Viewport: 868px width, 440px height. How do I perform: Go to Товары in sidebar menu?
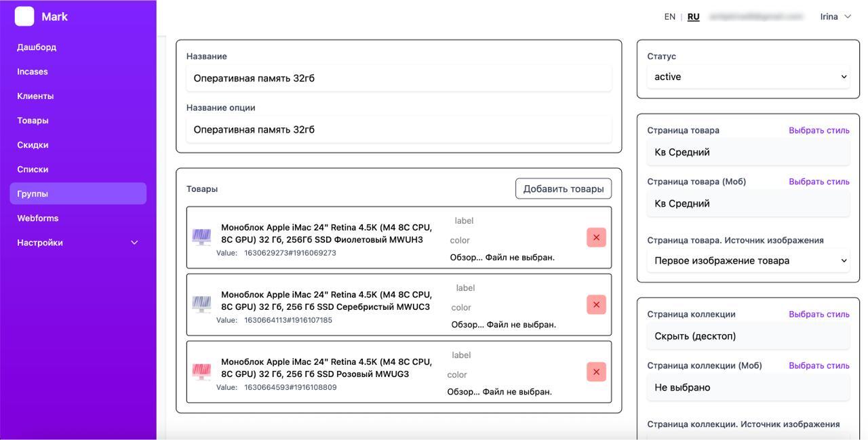[33, 120]
